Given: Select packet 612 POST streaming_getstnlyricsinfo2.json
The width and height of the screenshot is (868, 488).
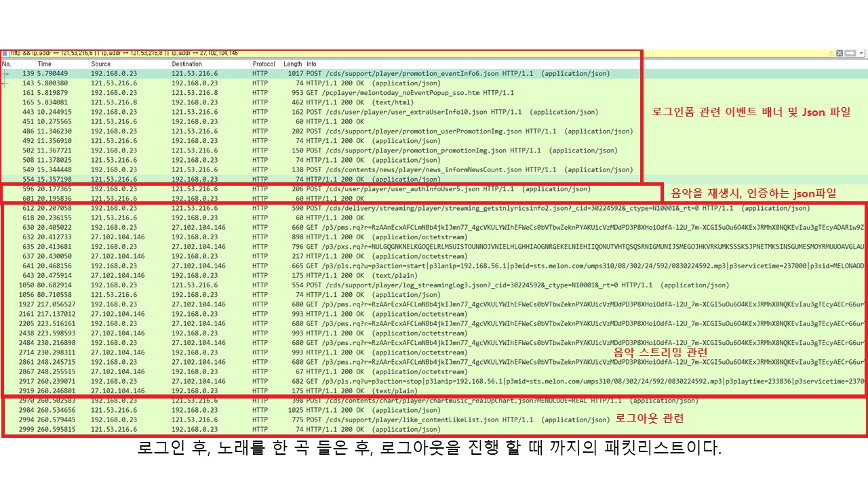Looking at the screenshot, I should pos(434,209).
